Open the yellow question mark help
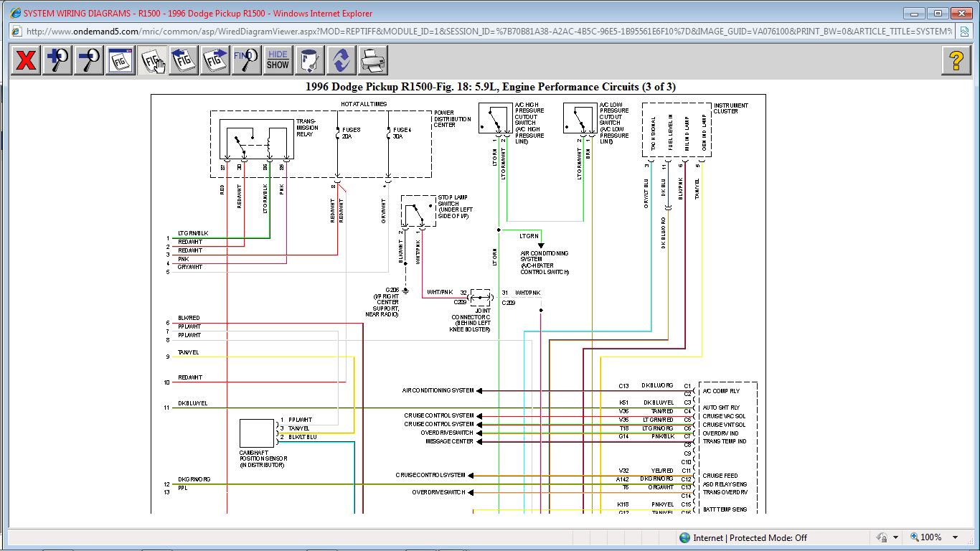 coord(956,60)
